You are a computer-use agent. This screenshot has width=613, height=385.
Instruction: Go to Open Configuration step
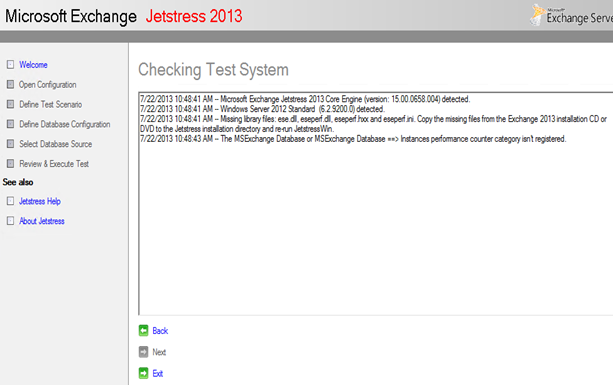click(48, 85)
